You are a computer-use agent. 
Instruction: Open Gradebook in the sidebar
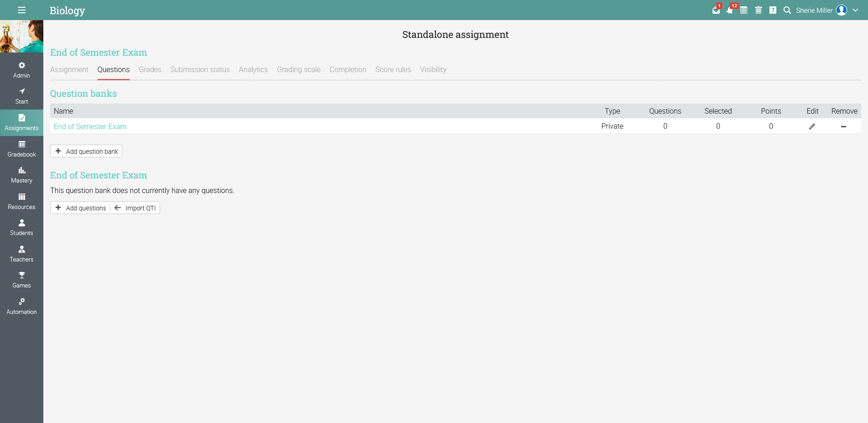click(x=21, y=149)
